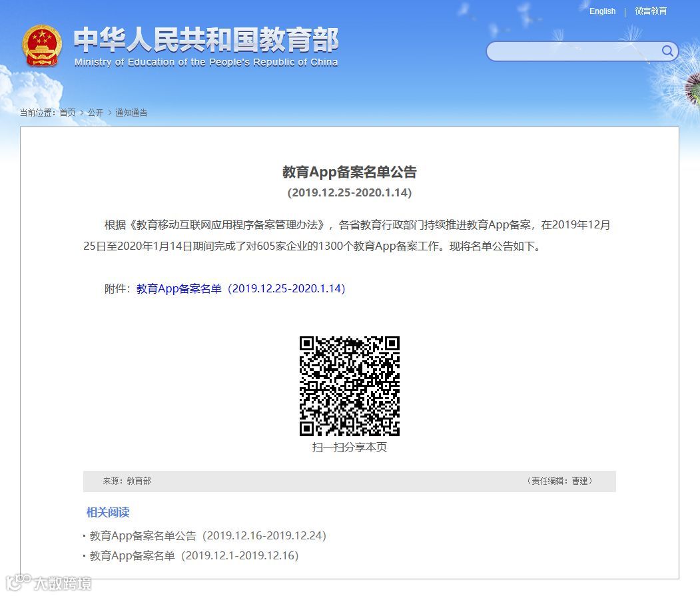700x596 pixels.
Task: Click the national emblem logo
Action: [x=41, y=45]
